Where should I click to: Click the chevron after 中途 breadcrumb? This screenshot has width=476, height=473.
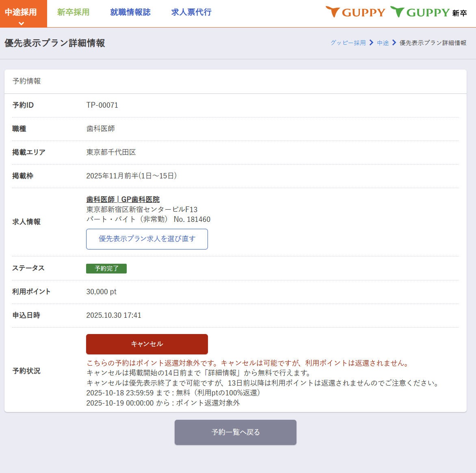coord(394,43)
